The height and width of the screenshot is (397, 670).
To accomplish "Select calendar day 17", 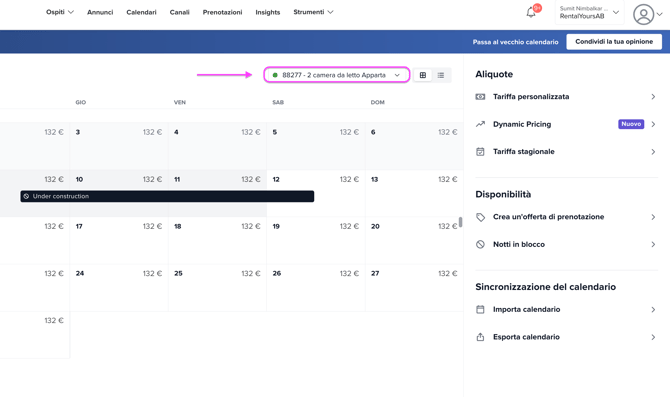I will pos(119,240).
